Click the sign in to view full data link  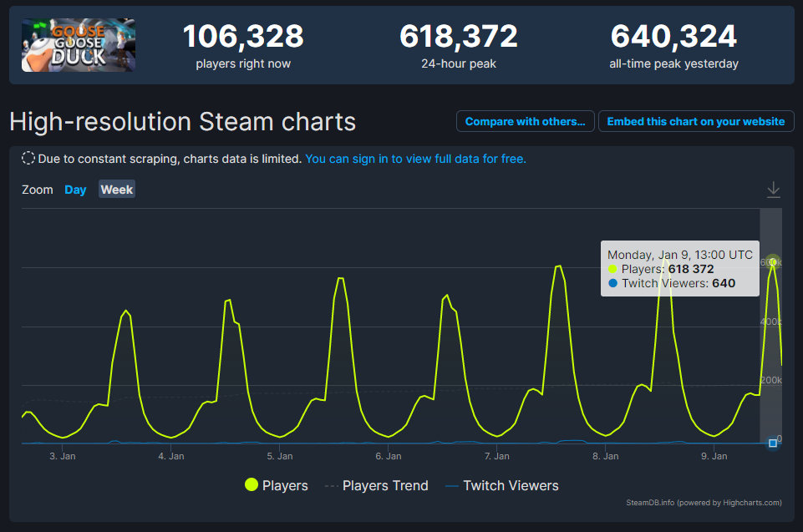(415, 159)
